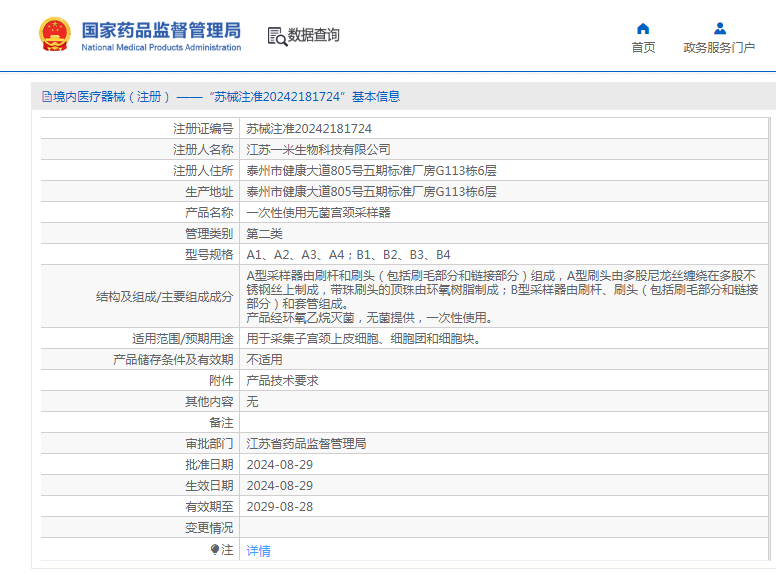Click the National Medical Products Administration subtitle
Viewport: 776px width, 574px height.
(161, 48)
